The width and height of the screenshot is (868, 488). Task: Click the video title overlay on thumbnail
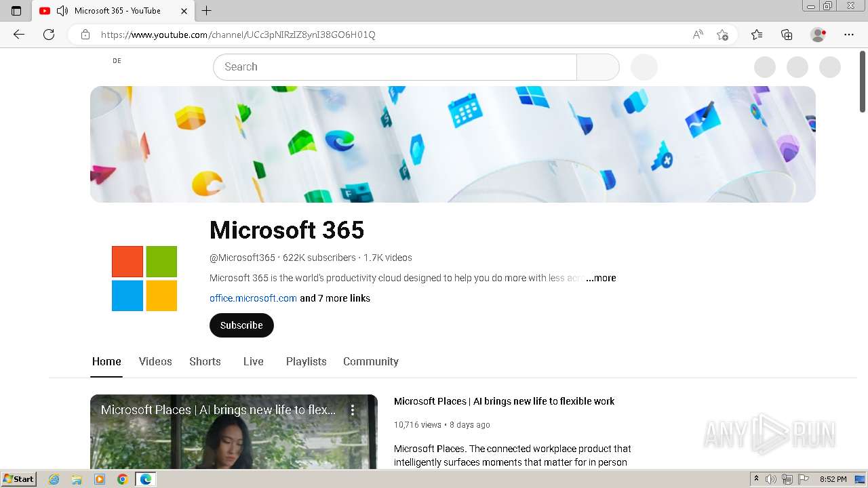[x=218, y=410]
